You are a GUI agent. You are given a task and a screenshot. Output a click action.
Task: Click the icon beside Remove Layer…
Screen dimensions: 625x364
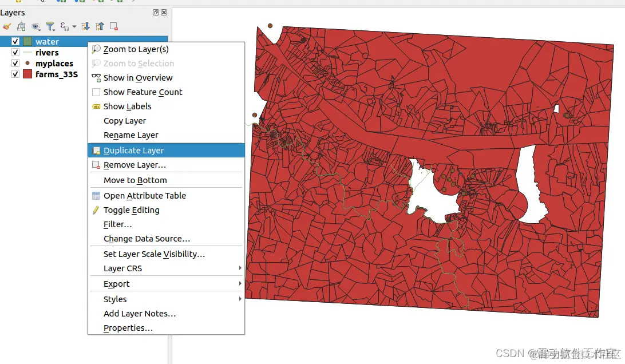pos(96,165)
